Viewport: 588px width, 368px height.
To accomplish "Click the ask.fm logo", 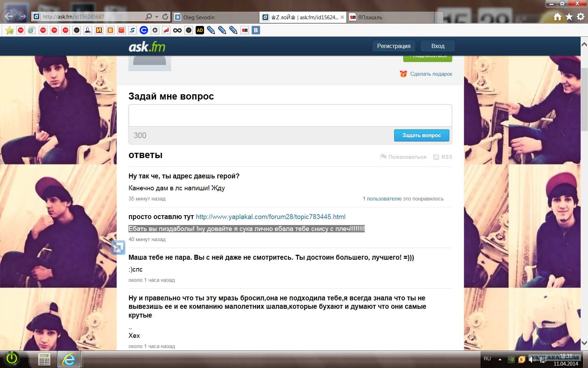I will (147, 47).
